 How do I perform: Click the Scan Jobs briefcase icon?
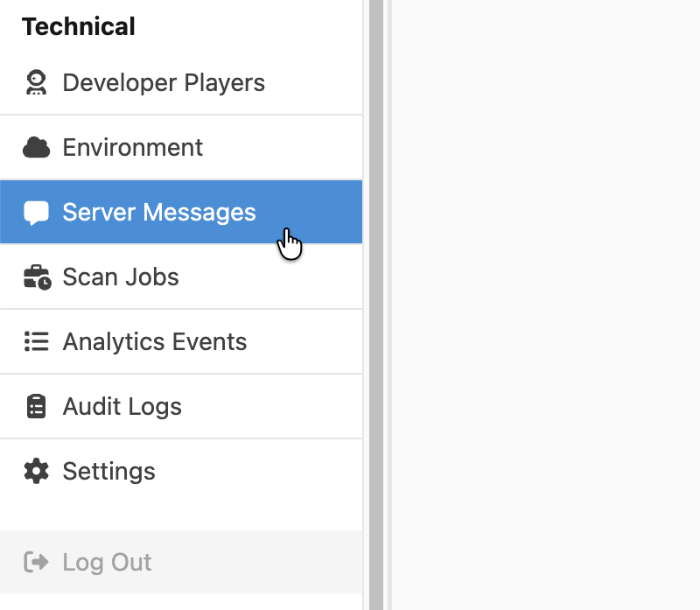coord(36,277)
